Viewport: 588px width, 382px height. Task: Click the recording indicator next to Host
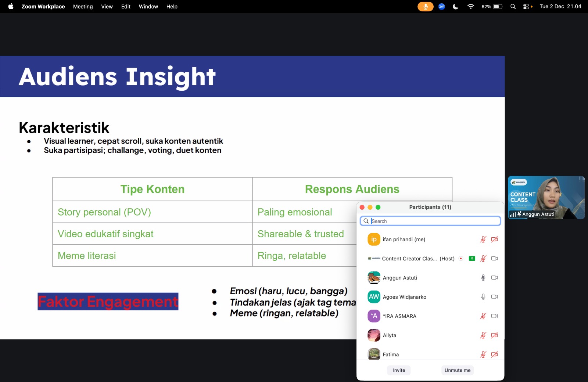(x=461, y=259)
